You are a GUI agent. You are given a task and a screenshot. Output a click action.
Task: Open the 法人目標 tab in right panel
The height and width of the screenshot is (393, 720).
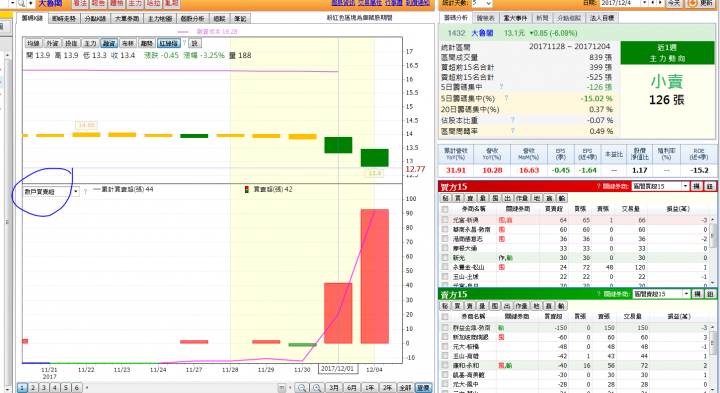pos(602,18)
